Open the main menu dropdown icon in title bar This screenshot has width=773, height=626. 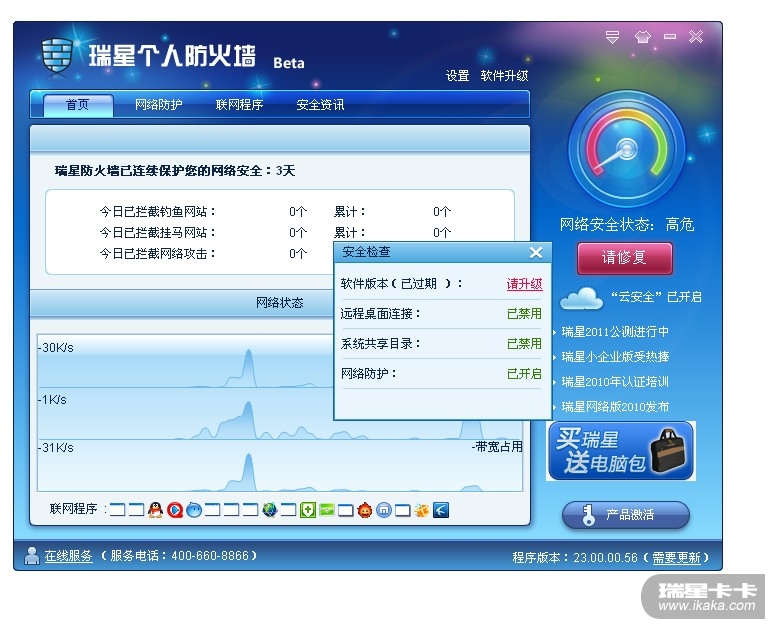[612, 37]
